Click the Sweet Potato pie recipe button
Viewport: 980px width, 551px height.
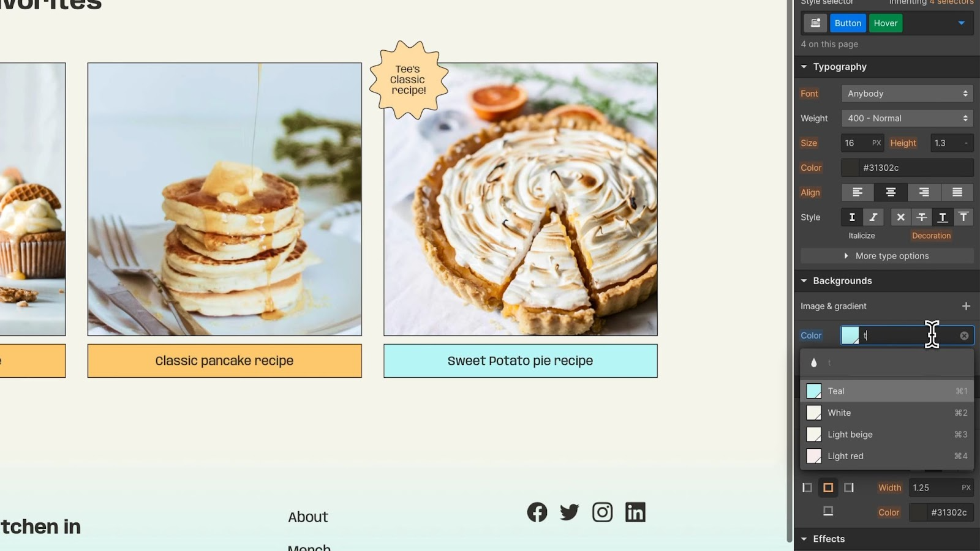521,361
